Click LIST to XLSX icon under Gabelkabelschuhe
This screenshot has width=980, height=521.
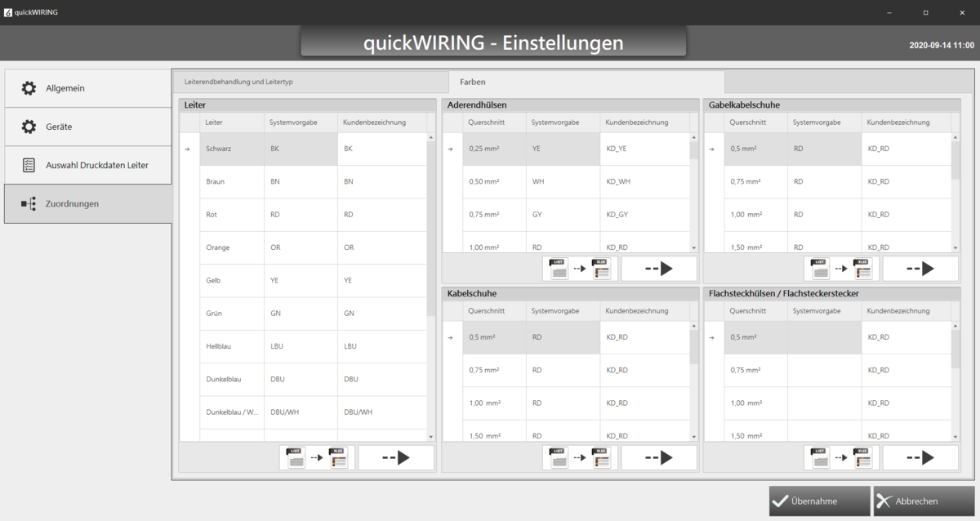pyautogui.click(x=841, y=269)
